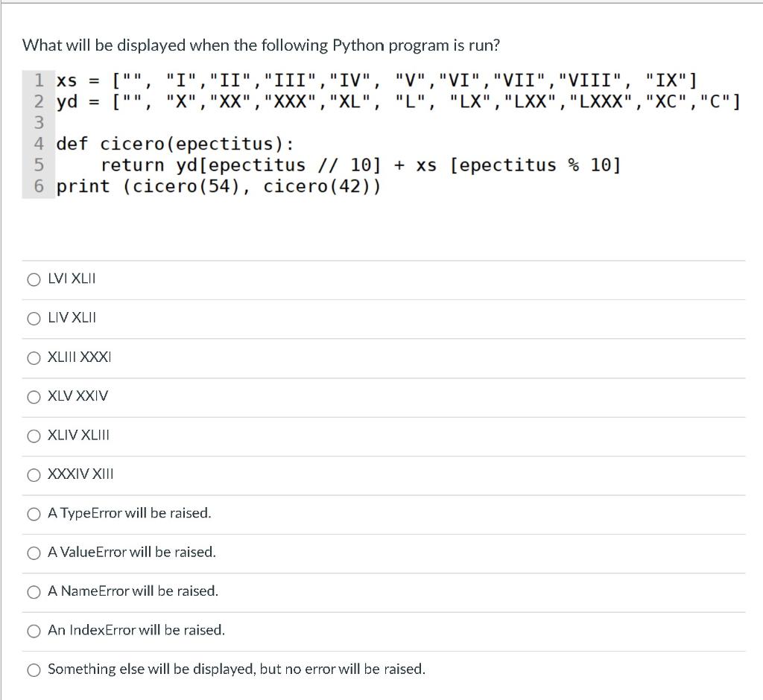763x700 pixels.
Task: Select the XLV XXIV answer
Action: 34,397
